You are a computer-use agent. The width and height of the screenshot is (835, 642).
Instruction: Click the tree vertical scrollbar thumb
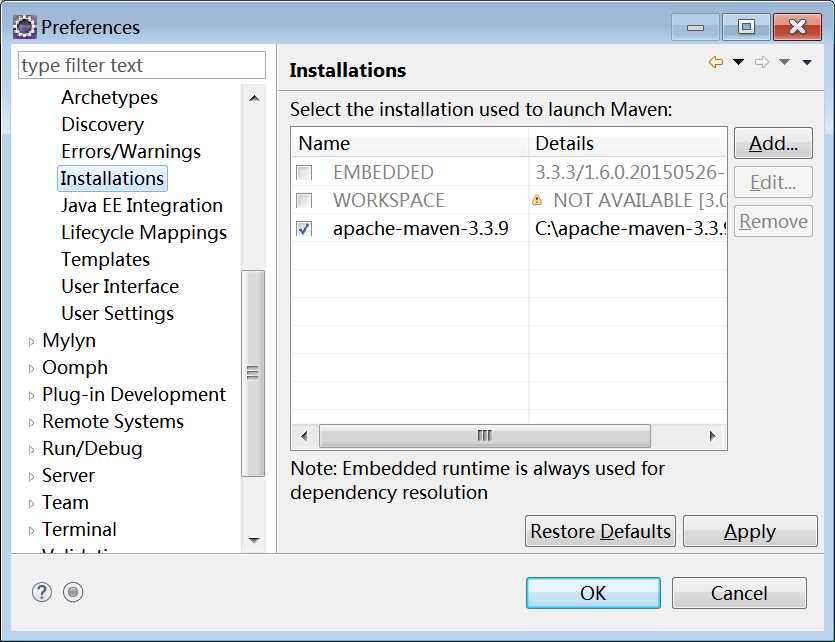pyautogui.click(x=253, y=374)
